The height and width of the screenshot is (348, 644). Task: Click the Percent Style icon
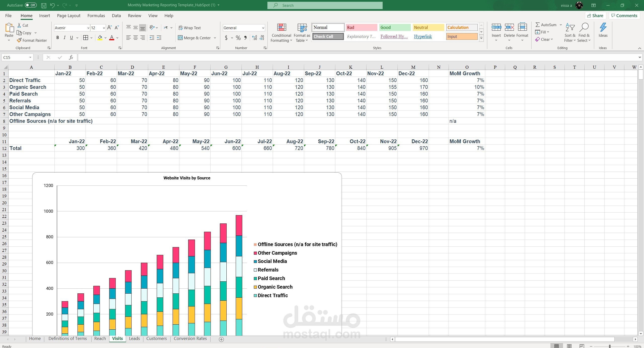(x=238, y=38)
